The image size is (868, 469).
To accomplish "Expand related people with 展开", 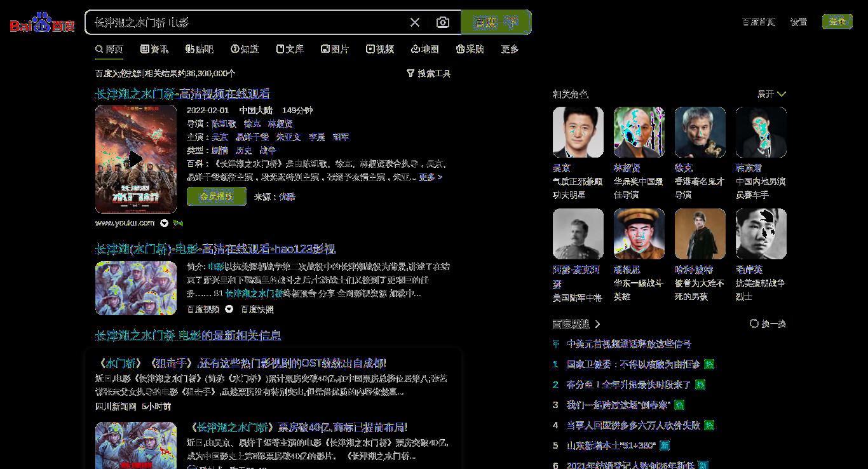I will tap(771, 94).
